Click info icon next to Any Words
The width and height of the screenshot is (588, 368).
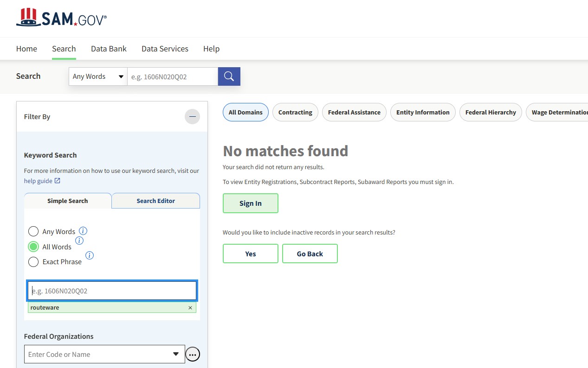83,231
